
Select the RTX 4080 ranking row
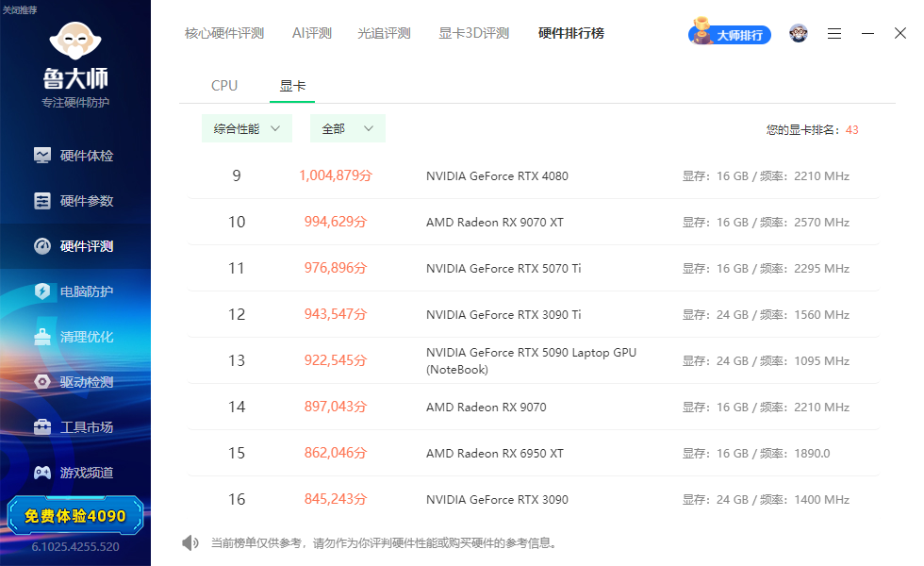pyautogui.click(x=534, y=175)
